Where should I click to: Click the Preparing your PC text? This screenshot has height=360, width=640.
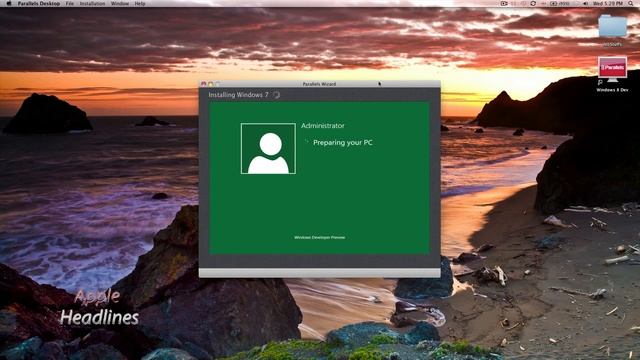342,142
